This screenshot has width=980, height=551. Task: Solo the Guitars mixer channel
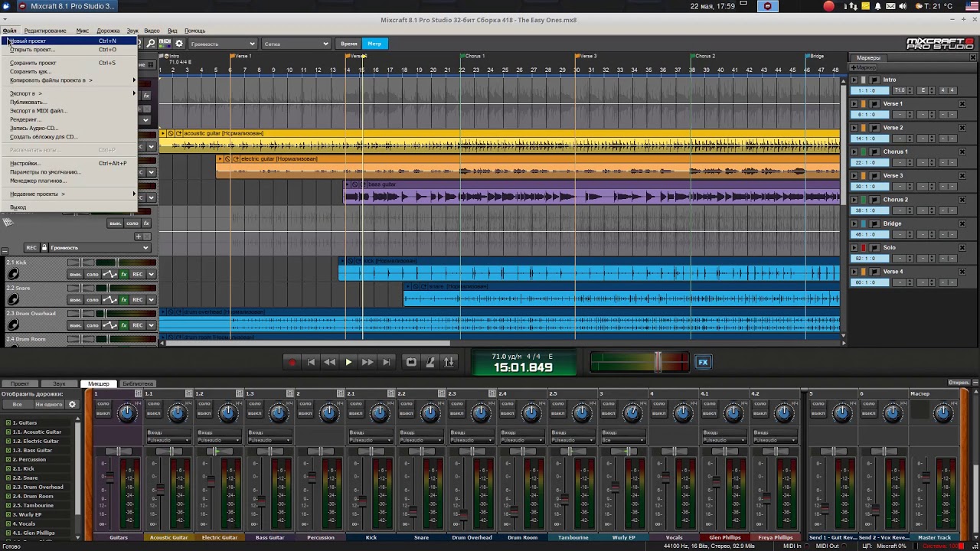tap(103, 403)
